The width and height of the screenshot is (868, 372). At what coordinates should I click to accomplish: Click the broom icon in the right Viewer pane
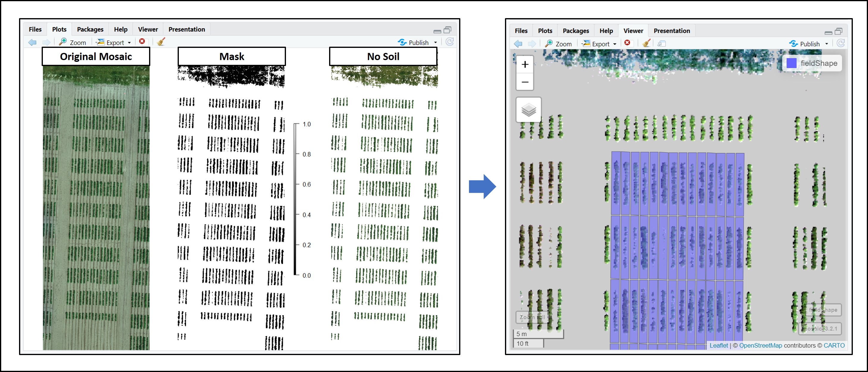(x=646, y=43)
